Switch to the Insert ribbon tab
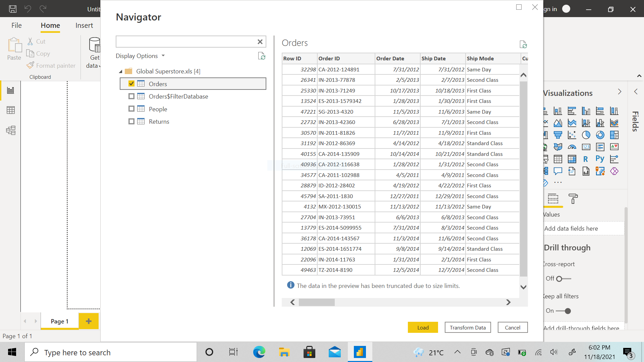The width and height of the screenshot is (644, 362). point(84,25)
